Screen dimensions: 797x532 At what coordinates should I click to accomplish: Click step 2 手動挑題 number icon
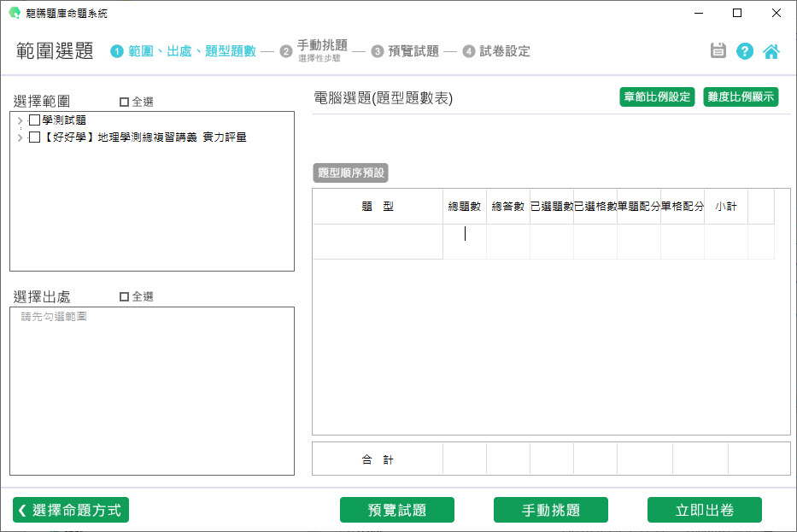pos(286,51)
